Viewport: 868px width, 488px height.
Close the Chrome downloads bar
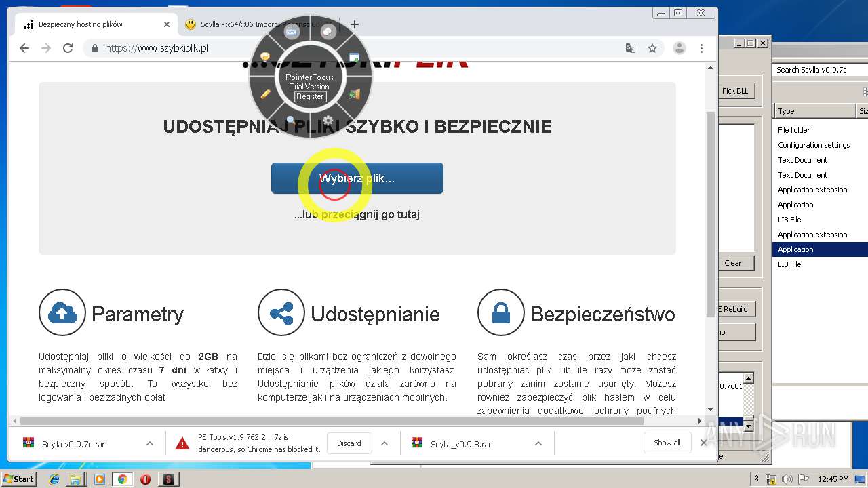[704, 443]
